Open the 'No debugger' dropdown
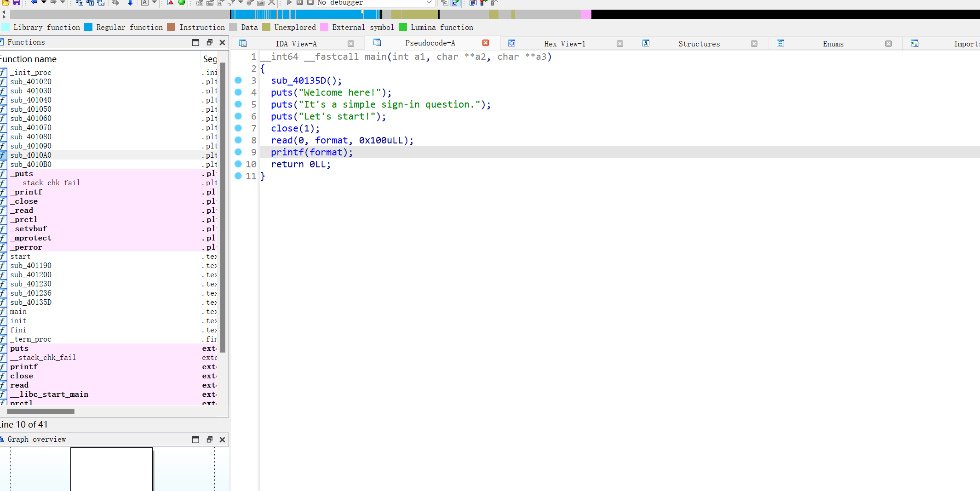Viewport: 980px width, 491px height. [x=429, y=3]
